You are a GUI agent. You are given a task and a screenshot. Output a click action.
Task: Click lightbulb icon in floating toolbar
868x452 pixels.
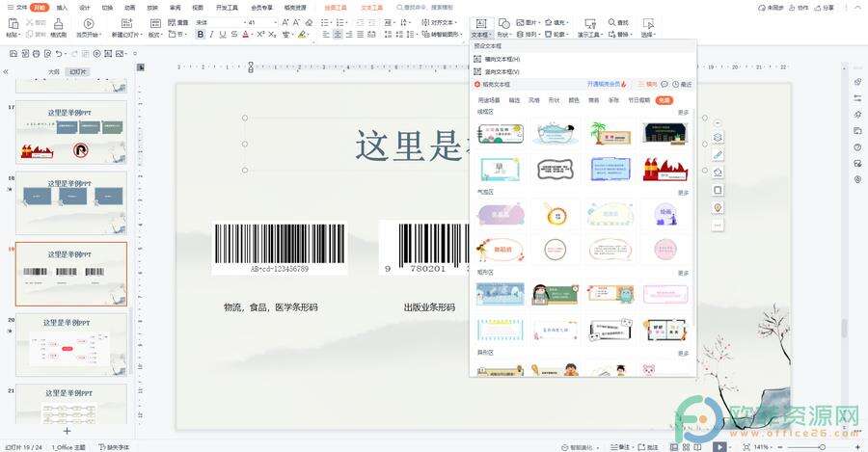(718, 207)
